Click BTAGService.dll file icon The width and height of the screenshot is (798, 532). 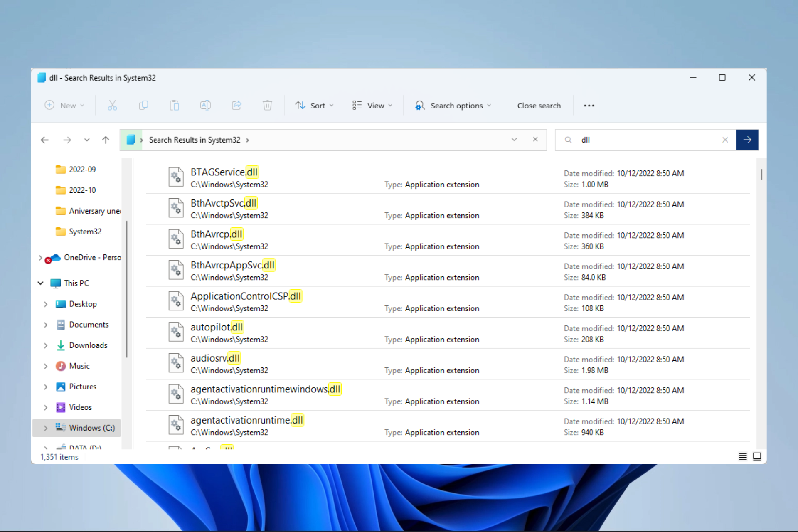(x=176, y=177)
